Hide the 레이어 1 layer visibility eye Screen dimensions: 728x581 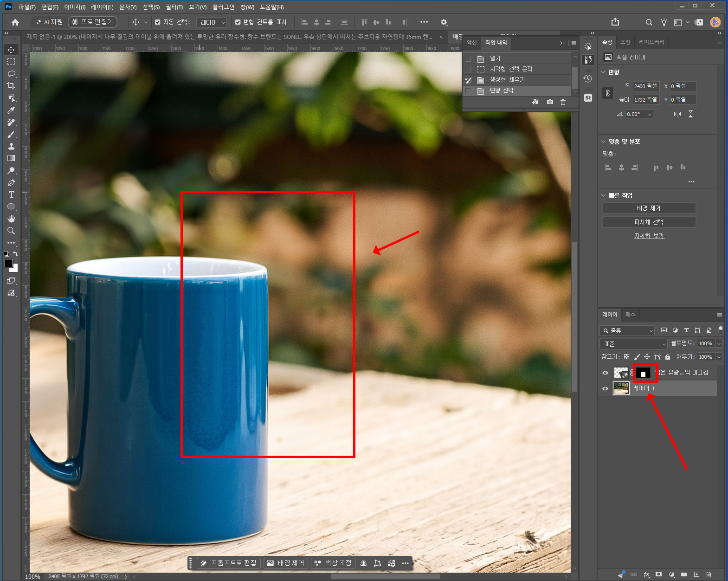pyautogui.click(x=605, y=388)
